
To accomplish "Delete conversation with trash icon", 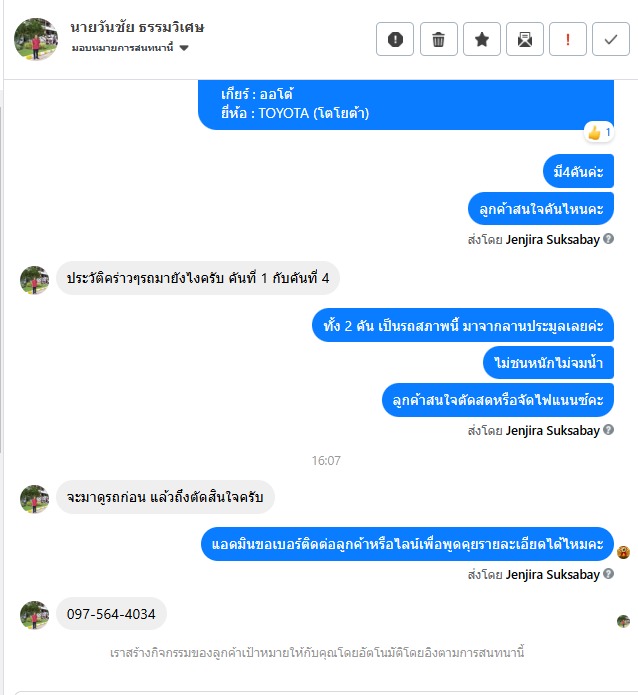I will [438, 39].
